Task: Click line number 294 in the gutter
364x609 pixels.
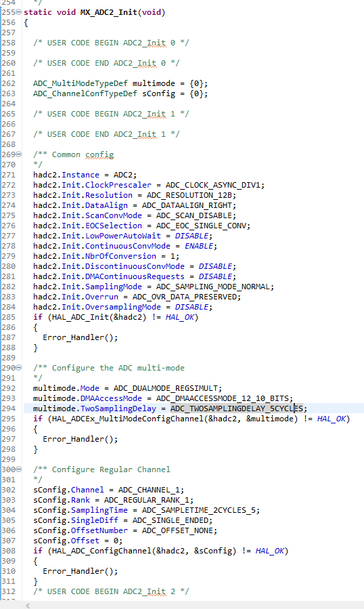Action: click(8, 408)
